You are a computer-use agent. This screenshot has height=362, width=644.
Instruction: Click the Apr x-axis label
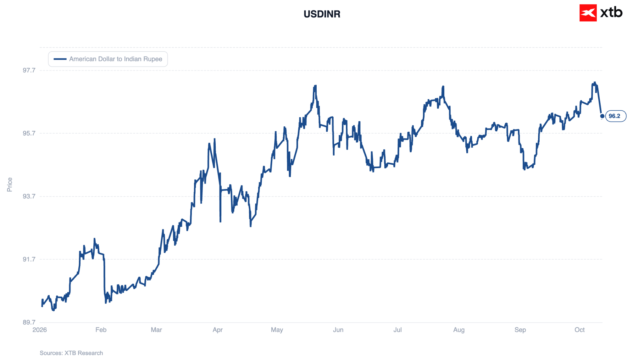(218, 330)
